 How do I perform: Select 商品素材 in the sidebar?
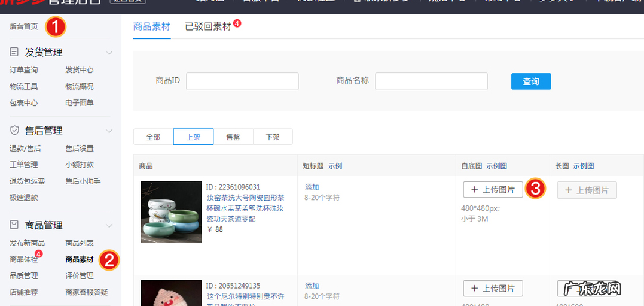coord(80,259)
